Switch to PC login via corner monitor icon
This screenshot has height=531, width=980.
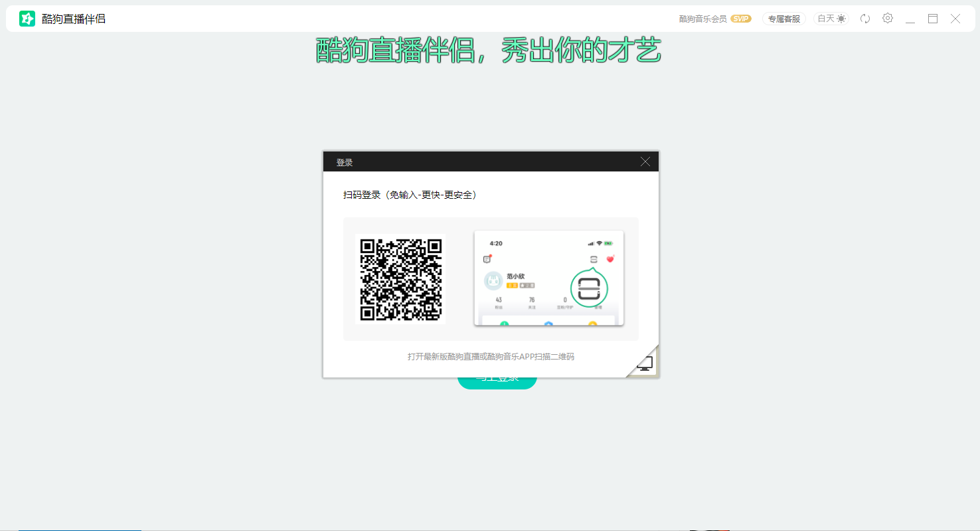643,362
